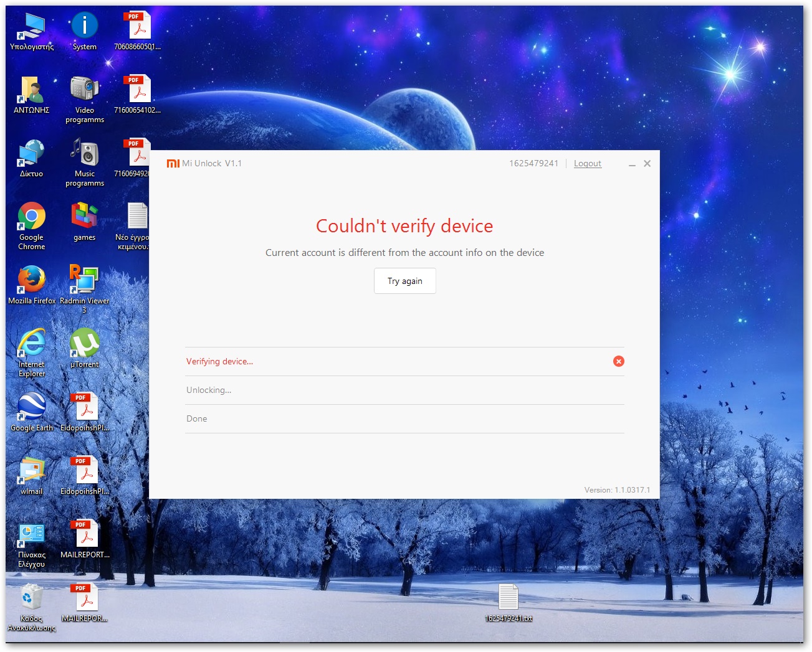Select the 71600654102 PDF file icon

coord(137,95)
